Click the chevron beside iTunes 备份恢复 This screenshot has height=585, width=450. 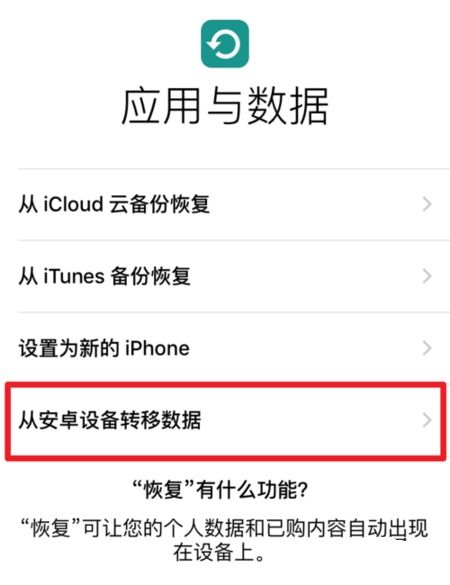click(x=427, y=276)
